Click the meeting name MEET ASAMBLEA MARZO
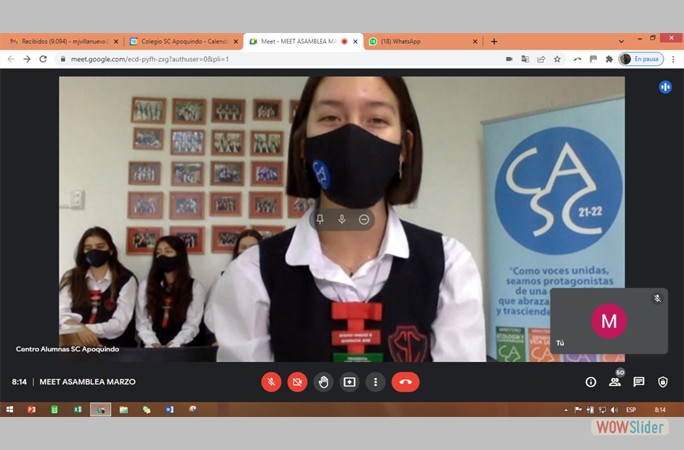Image resolution: width=684 pixels, height=450 pixels. [87, 382]
